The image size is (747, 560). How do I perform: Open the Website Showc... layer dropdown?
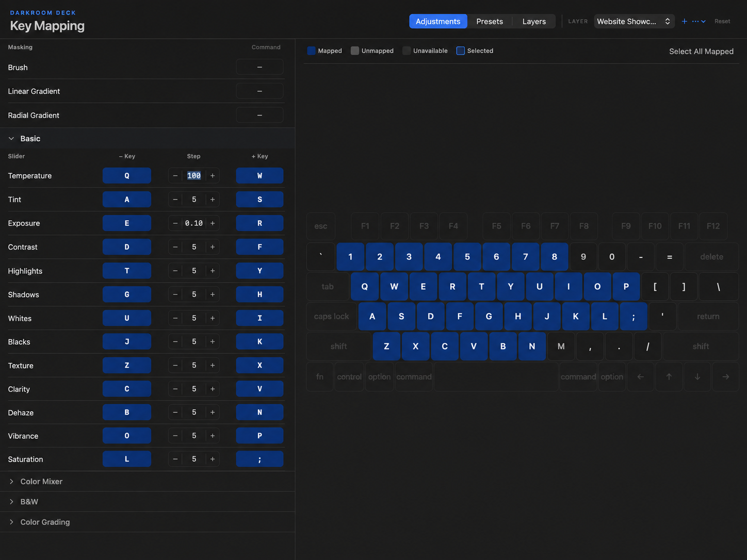pyautogui.click(x=634, y=21)
